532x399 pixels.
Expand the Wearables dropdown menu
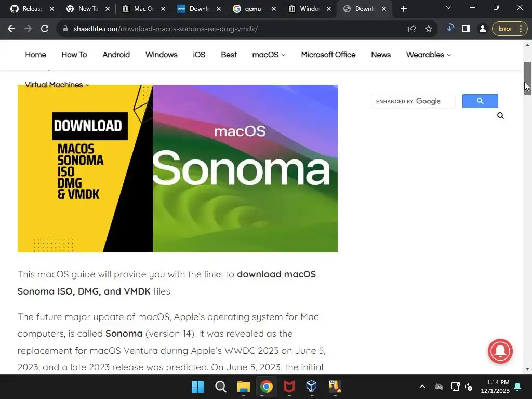(429, 55)
